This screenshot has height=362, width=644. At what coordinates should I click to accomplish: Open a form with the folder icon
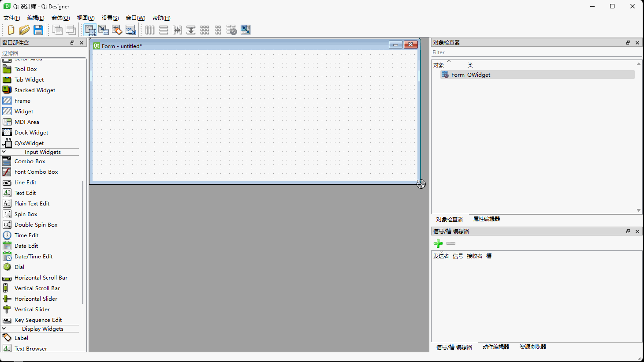pos(25,30)
